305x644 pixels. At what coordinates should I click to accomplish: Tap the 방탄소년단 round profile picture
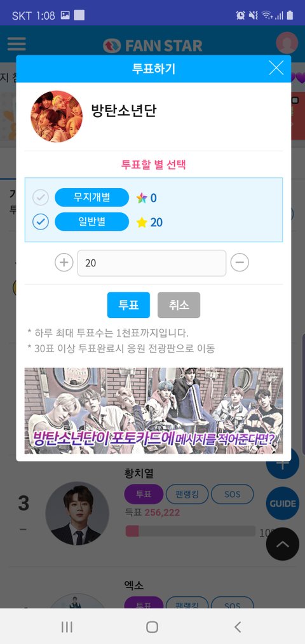coord(57,116)
